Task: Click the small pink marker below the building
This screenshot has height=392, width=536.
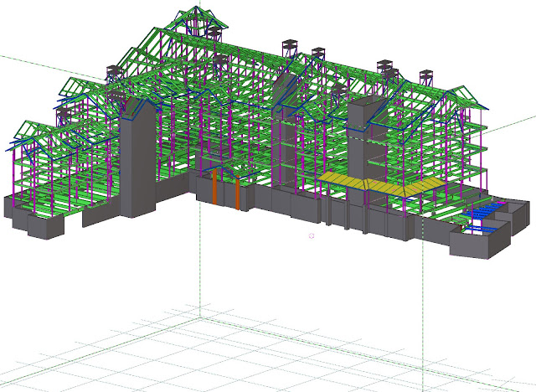Action: click(311, 236)
